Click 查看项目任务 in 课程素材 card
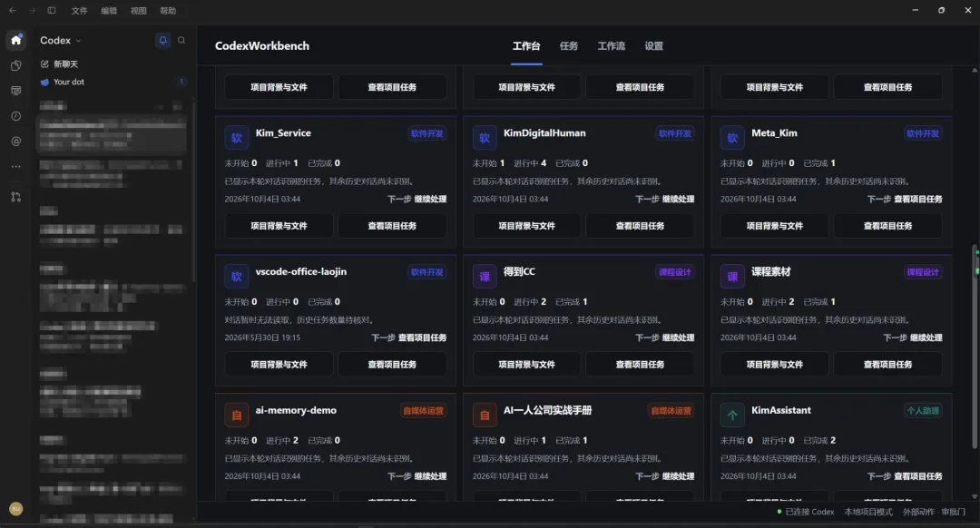Viewport: 980px width, 528px height. point(887,365)
